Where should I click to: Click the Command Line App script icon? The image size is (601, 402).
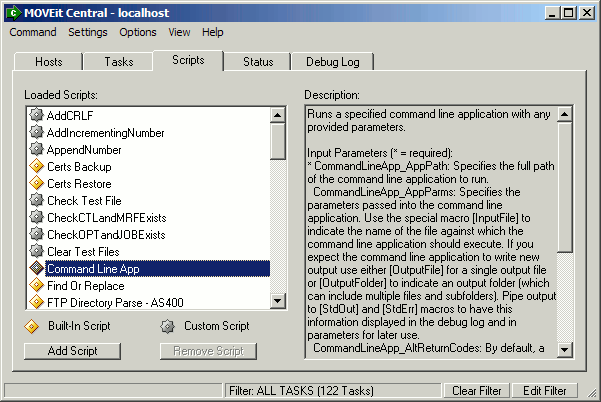pyautogui.click(x=36, y=268)
